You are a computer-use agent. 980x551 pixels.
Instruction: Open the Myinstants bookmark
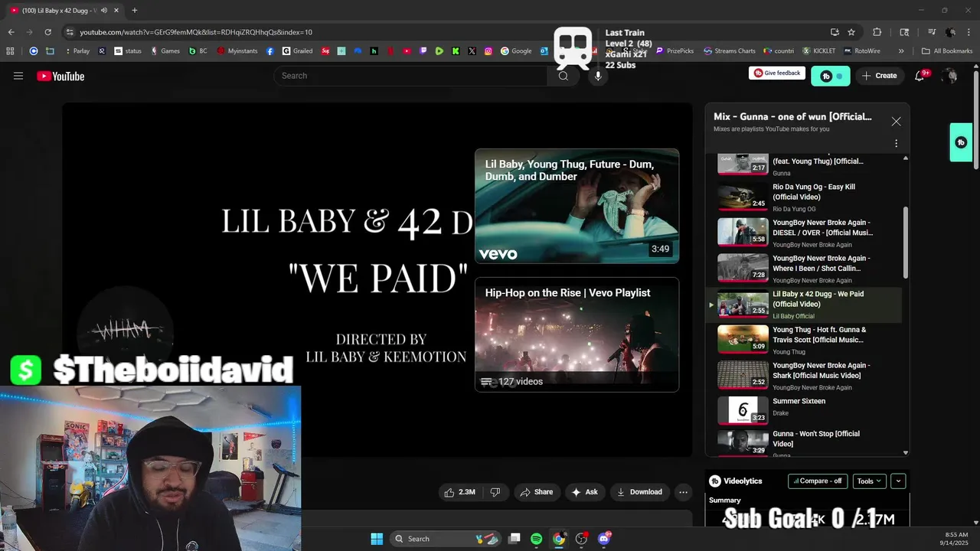pos(237,51)
